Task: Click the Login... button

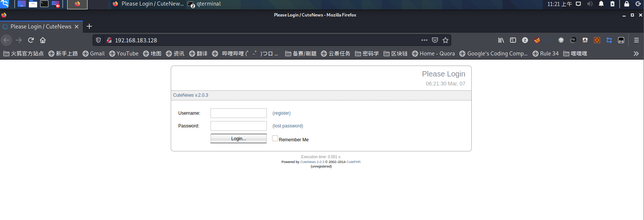Action: (x=239, y=139)
